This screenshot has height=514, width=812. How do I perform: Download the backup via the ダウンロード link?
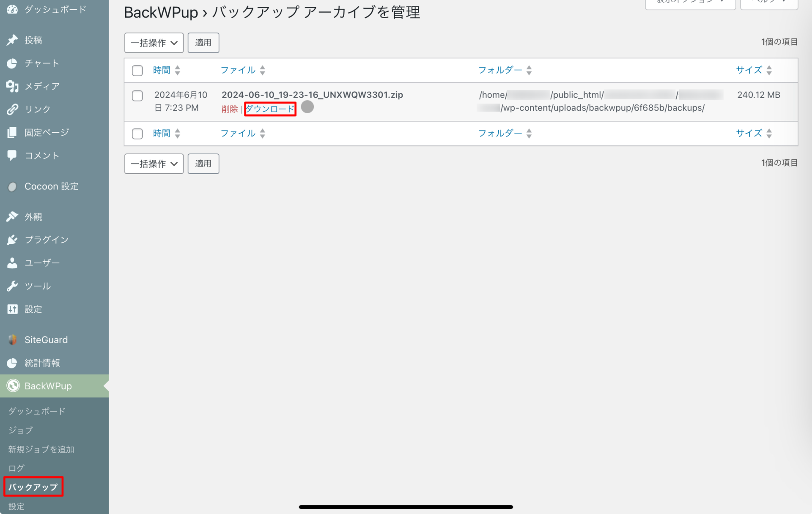point(270,109)
